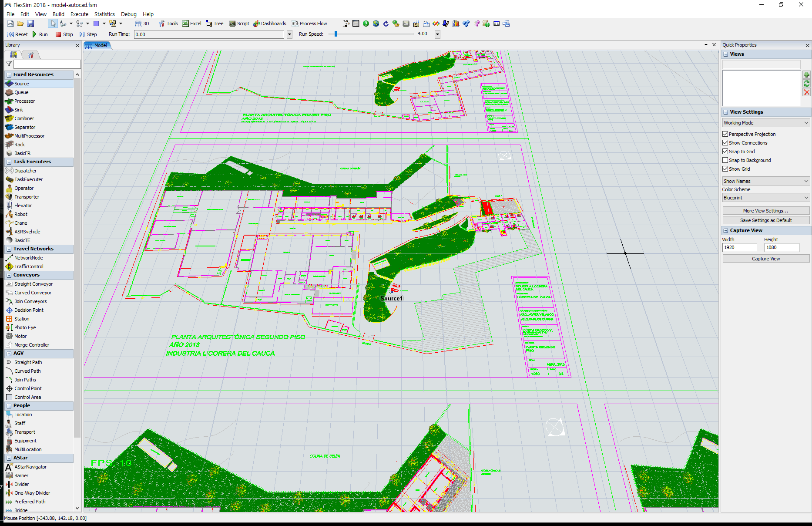Open the Tree view

215,24
